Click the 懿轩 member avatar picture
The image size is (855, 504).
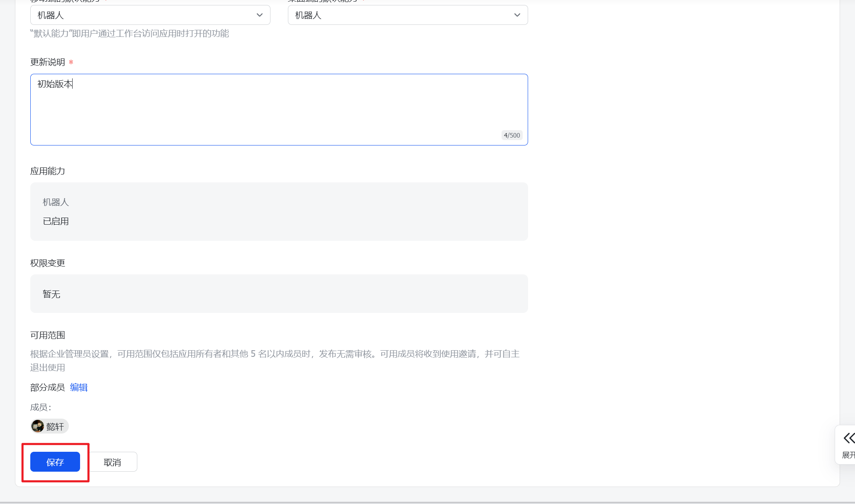tap(38, 426)
